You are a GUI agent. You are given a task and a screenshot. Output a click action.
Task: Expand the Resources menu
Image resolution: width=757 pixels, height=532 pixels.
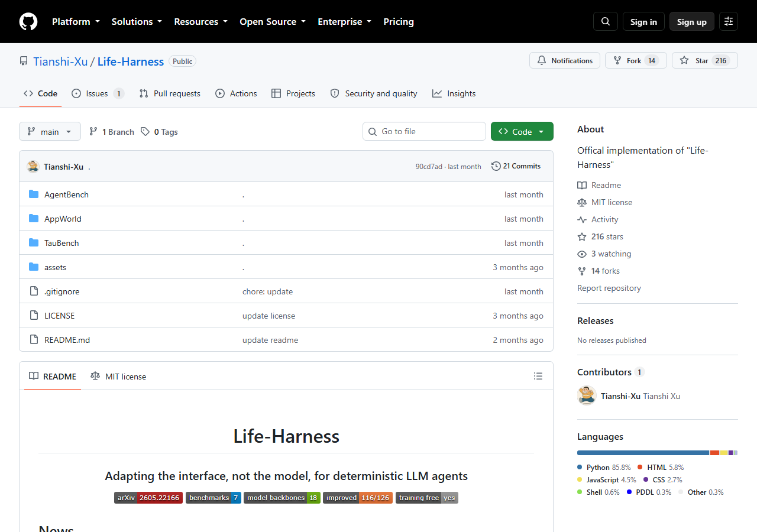pyautogui.click(x=200, y=21)
